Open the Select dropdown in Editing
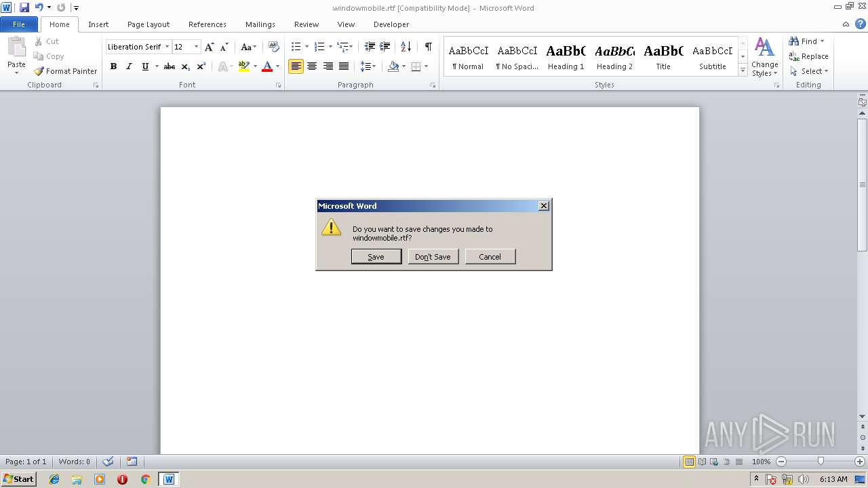Image resolution: width=868 pixels, height=488 pixels. pyautogui.click(x=809, y=71)
